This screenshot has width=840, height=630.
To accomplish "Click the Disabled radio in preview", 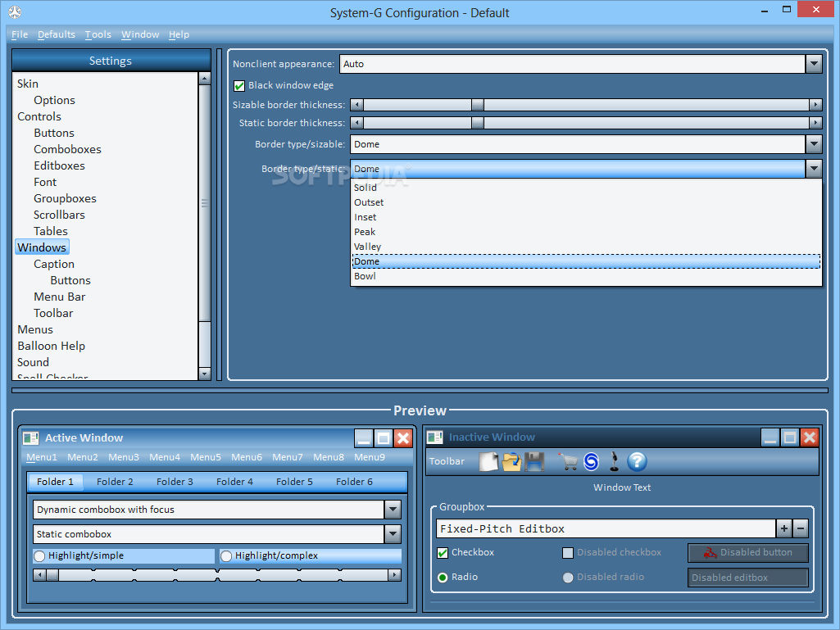I will 568,578.
